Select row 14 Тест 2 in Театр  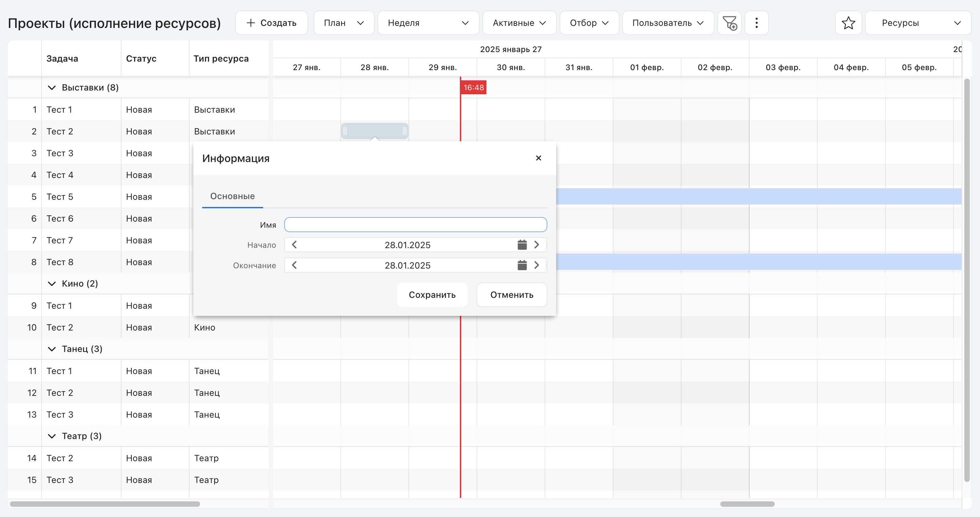point(138,458)
